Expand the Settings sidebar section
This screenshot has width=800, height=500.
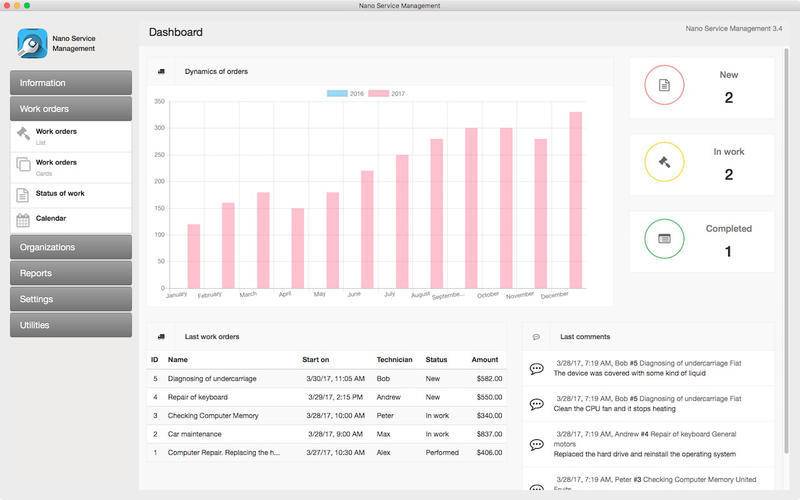pyautogui.click(x=71, y=299)
